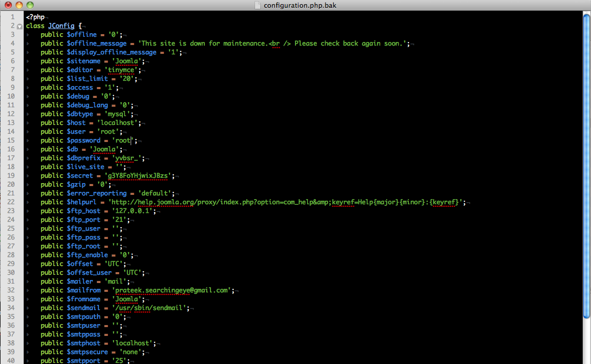
Task: Click the $mailer variable
Action: click(80, 282)
